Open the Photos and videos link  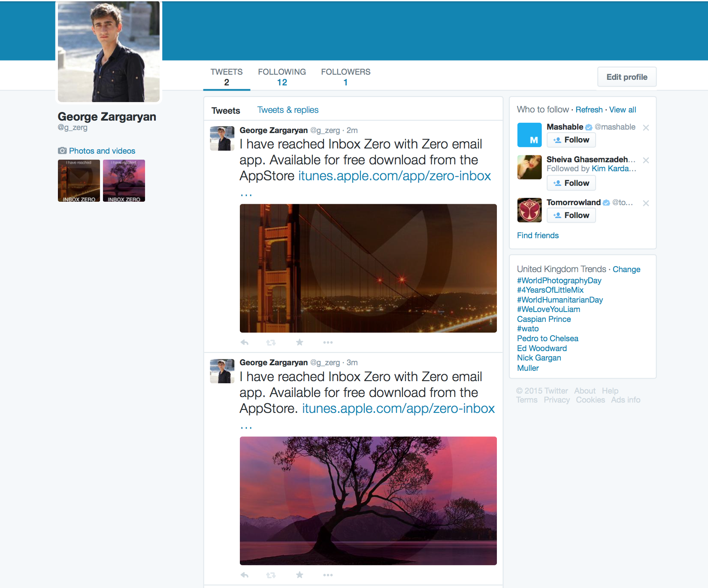(102, 151)
